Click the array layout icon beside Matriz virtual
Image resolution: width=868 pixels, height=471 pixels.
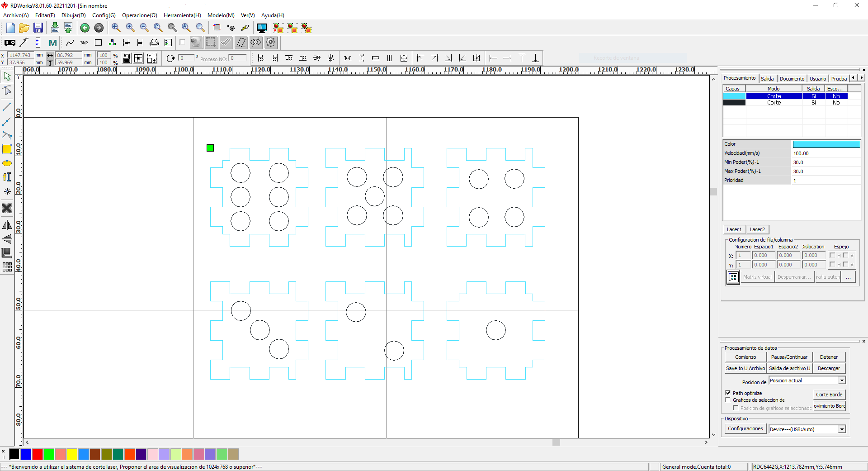coord(733,277)
